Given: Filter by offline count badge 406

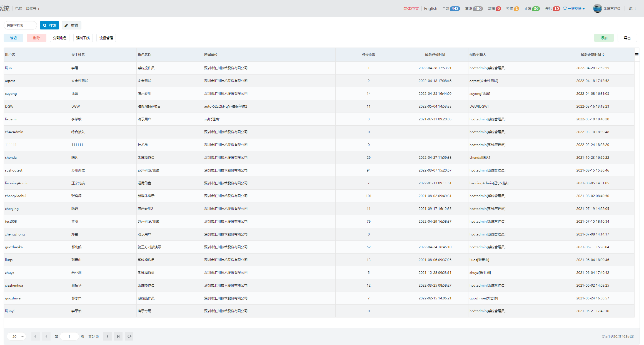Looking at the screenshot, I should point(478,9).
